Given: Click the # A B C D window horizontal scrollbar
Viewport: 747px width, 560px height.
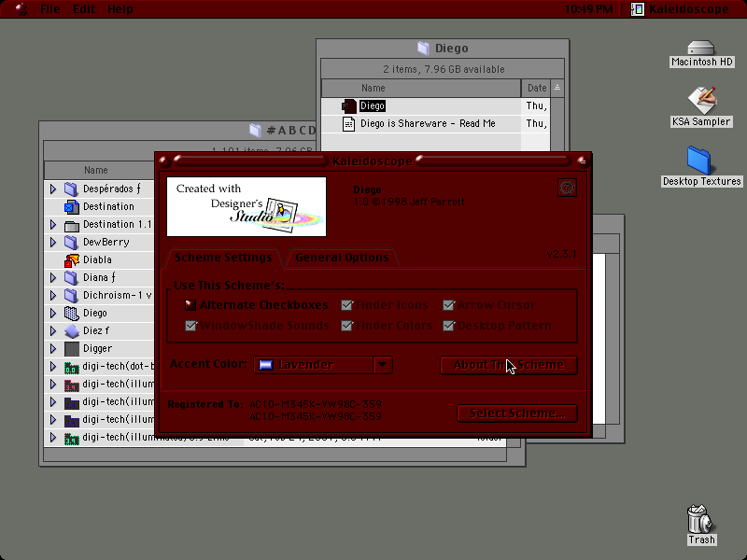Looking at the screenshot, I should (x=275, y=455).
